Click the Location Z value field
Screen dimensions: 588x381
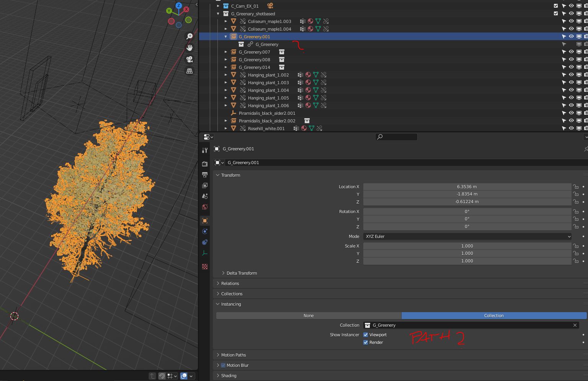point(467,202)
